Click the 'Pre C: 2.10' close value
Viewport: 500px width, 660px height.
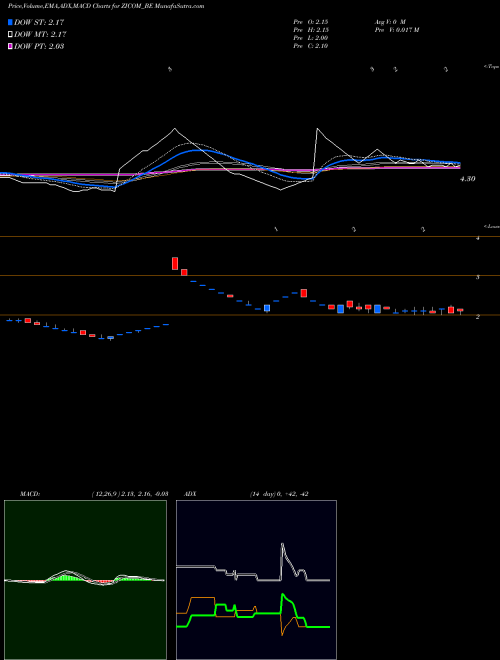[x=311, y=46]
